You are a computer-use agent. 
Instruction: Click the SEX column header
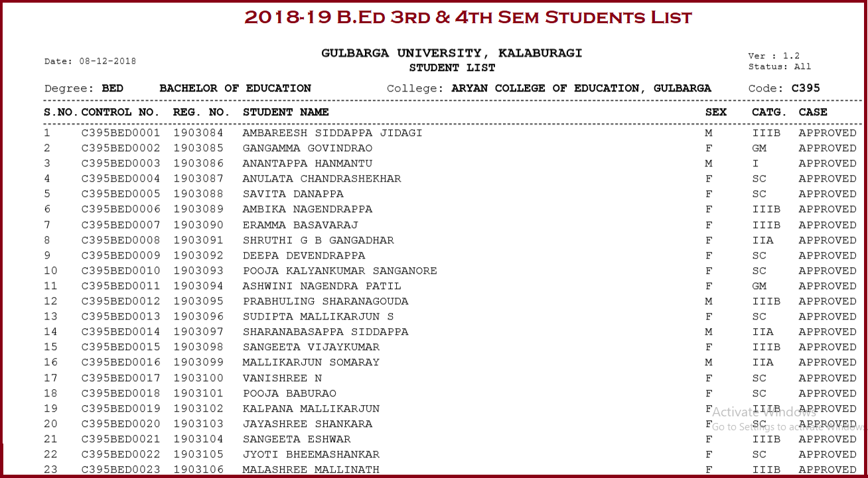pyautogui.click(x=715, y=112)
